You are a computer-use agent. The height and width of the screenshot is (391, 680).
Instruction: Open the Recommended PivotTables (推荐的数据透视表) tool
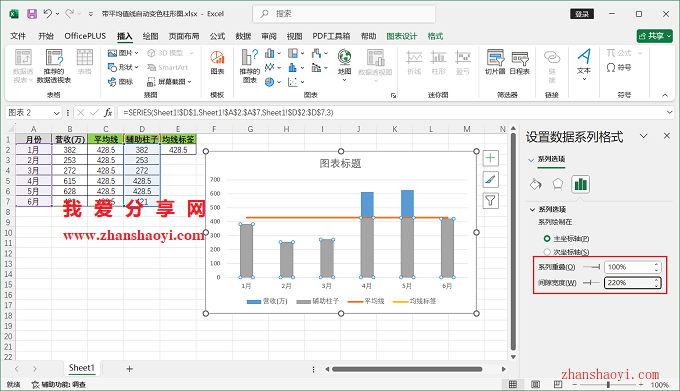(54, 66)
